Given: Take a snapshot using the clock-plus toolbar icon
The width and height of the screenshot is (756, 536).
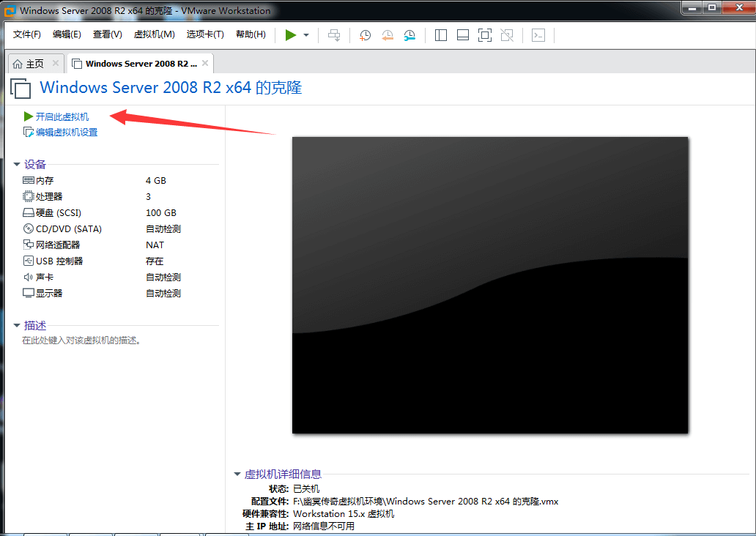Looking at the screenshot, I should point(365,35).
